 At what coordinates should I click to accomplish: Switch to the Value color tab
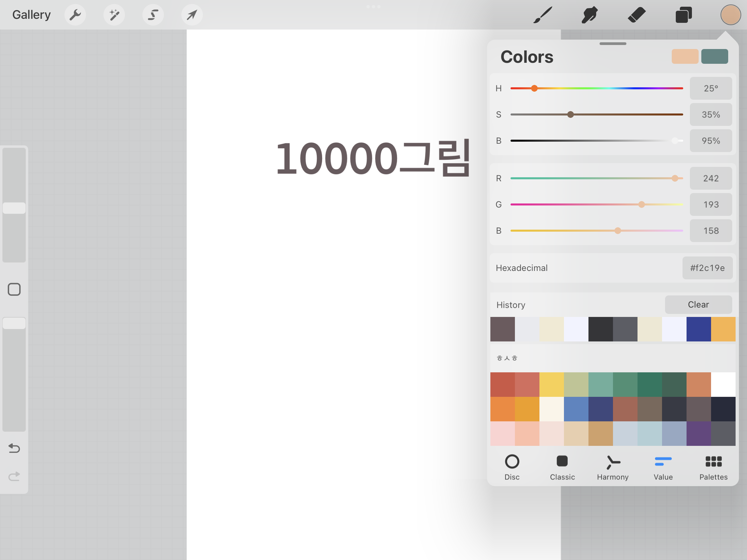point(663,468)
